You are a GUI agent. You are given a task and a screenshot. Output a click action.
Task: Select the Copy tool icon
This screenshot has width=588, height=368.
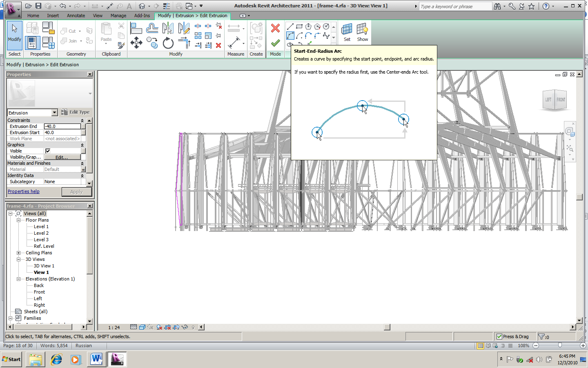point(152,43)
